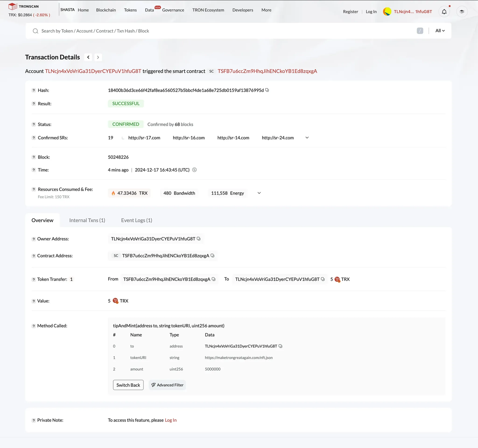Copy the Token Transfer From address
478x448 pixels.
click(214, 279)
